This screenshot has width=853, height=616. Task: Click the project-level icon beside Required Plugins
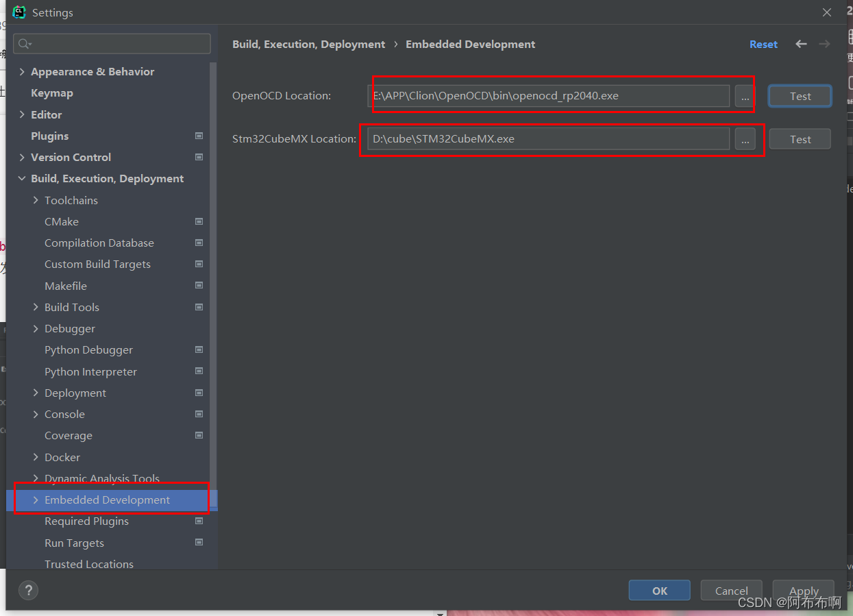199,521
